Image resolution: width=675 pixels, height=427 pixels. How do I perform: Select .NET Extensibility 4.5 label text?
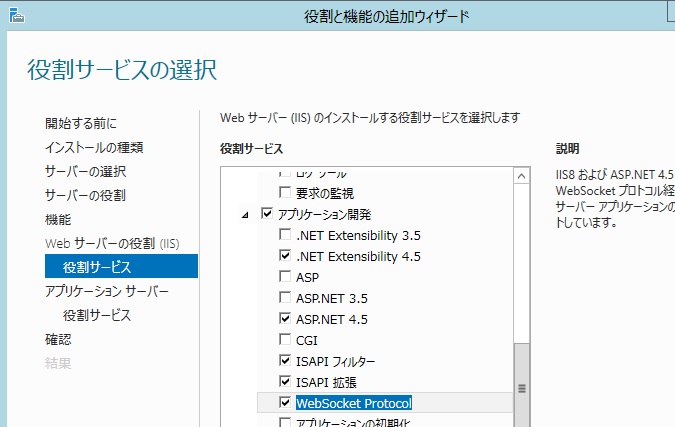click(x=358, y=257)
